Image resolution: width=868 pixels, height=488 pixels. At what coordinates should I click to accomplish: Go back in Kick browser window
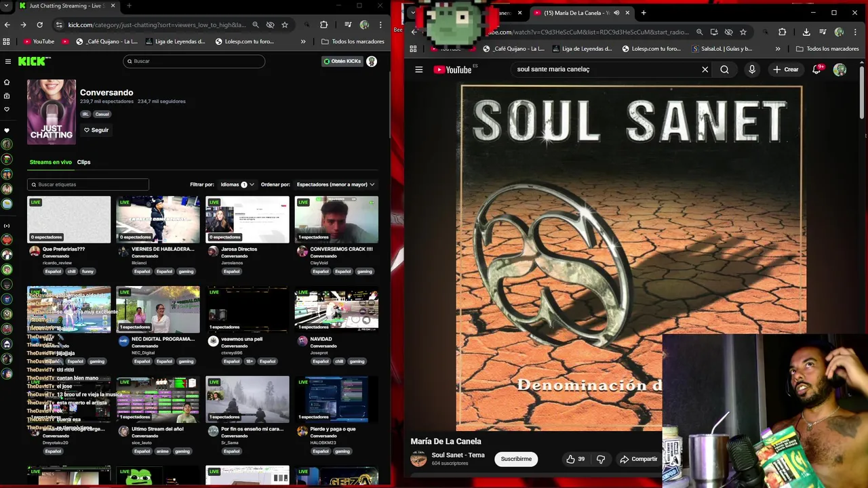click(x=7, y=25)
